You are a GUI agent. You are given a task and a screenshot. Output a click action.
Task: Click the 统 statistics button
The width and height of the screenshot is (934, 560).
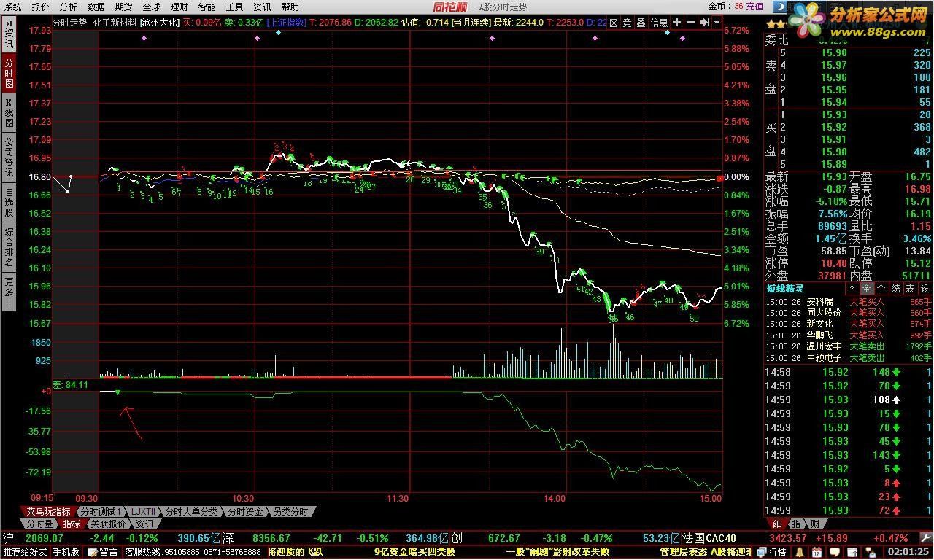[895, 289]
